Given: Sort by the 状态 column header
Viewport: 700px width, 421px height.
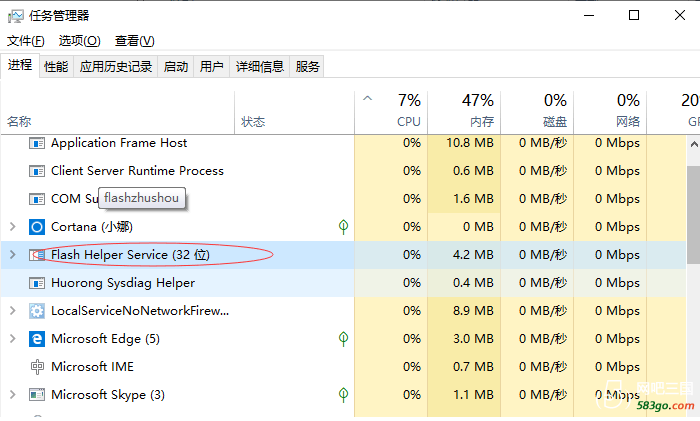Looking at the screenshot, I should 294,113.
